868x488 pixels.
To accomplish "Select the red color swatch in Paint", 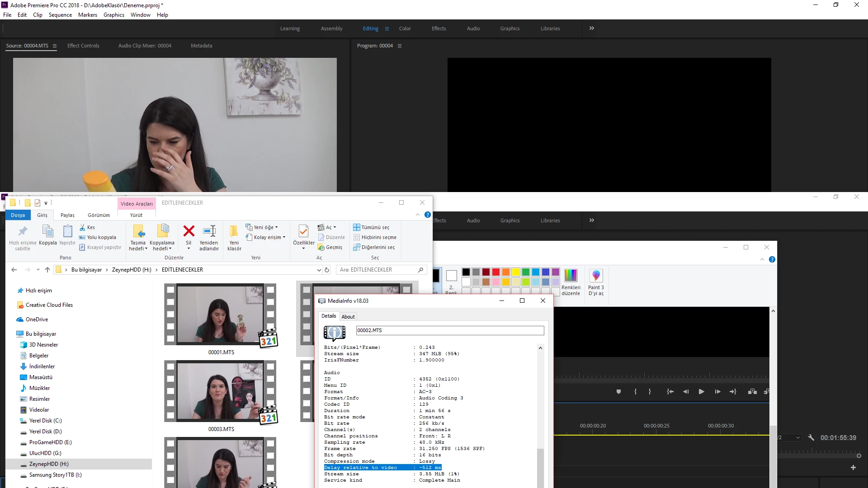I will pyautogui.click(x=496, y=272).
